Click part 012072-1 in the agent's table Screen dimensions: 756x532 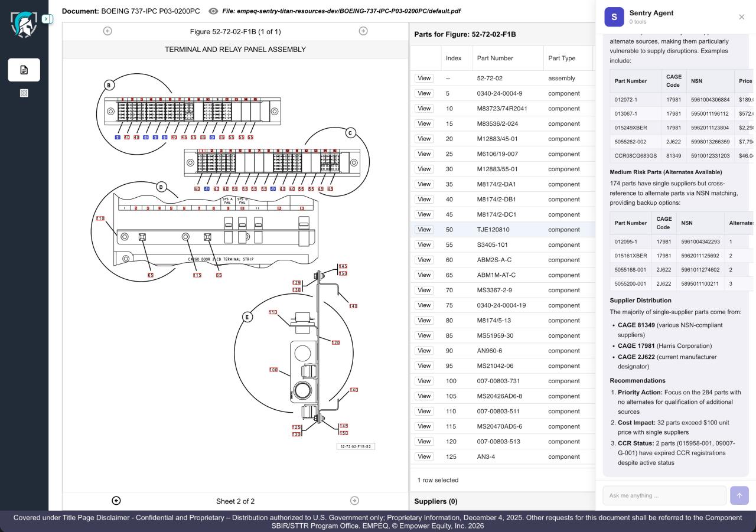626,100
